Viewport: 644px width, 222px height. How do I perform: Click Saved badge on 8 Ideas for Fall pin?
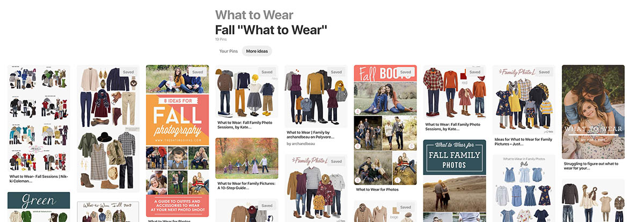[x=197, y=71]
